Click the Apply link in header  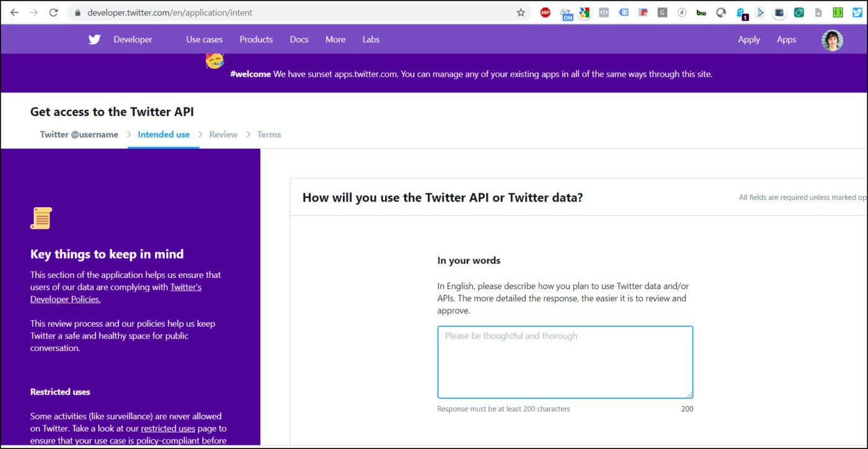coord(749,39)
